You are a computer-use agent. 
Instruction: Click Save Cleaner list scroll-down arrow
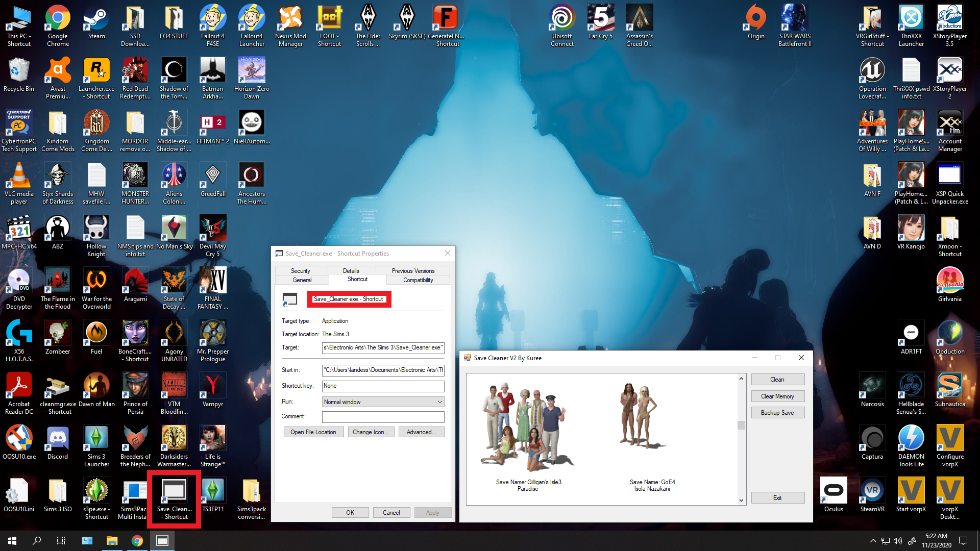(x=742, y=500)
